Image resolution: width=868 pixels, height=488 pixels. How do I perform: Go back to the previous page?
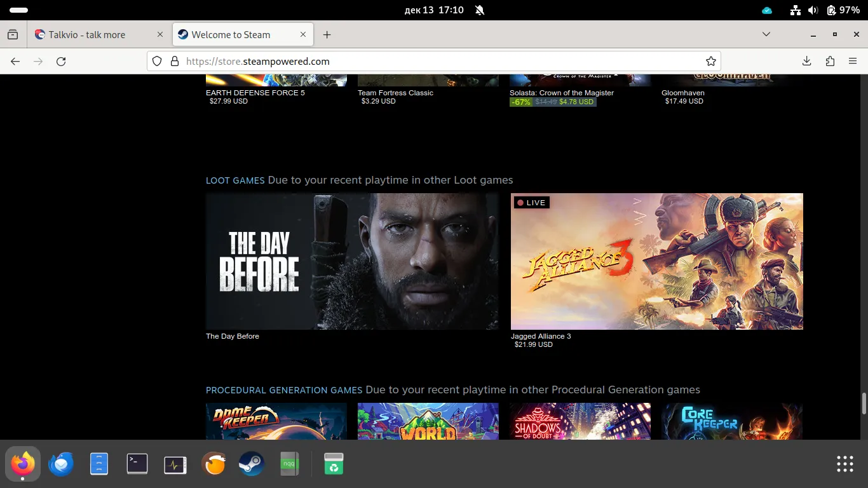15,62
